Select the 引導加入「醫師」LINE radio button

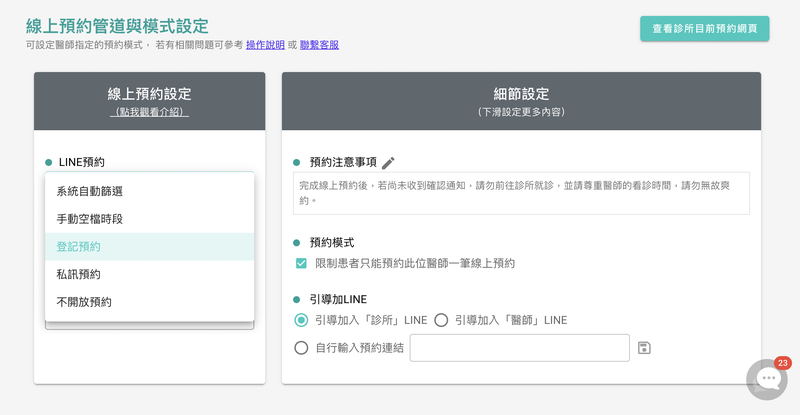click(441, 320)
